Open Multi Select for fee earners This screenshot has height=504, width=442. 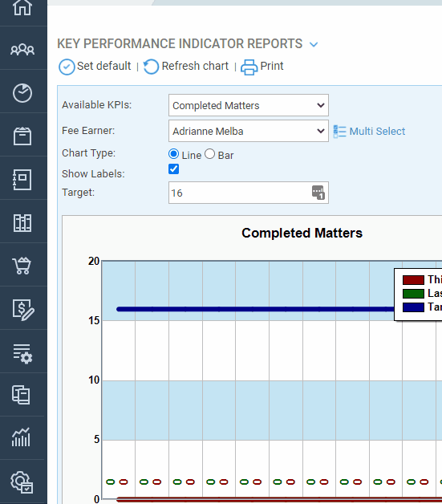click(369, 131)
